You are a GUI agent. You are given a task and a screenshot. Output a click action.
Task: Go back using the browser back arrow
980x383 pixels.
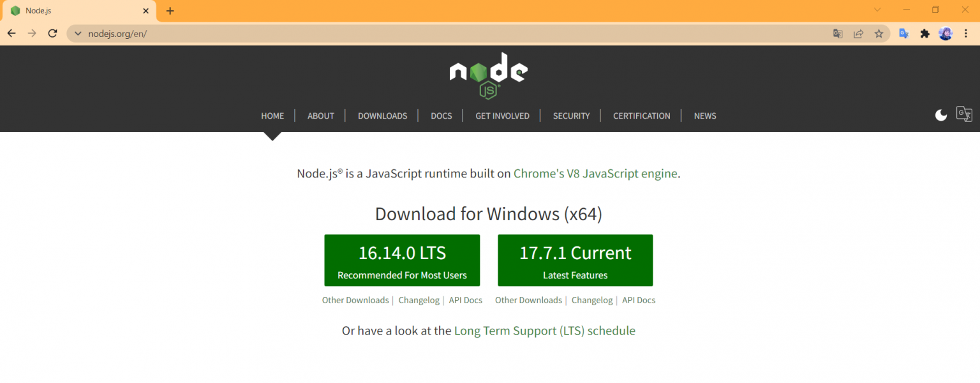[11, 33]
